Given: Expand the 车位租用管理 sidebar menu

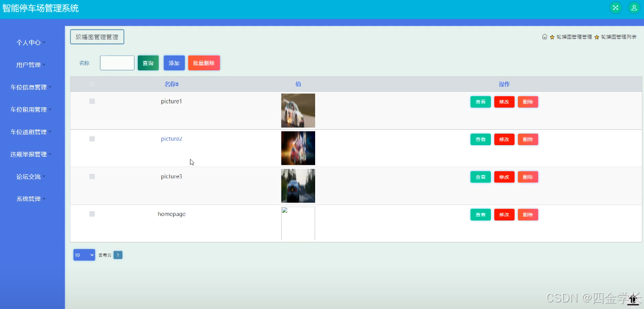Looking at the screenshot, I should [x=31, y=109].
